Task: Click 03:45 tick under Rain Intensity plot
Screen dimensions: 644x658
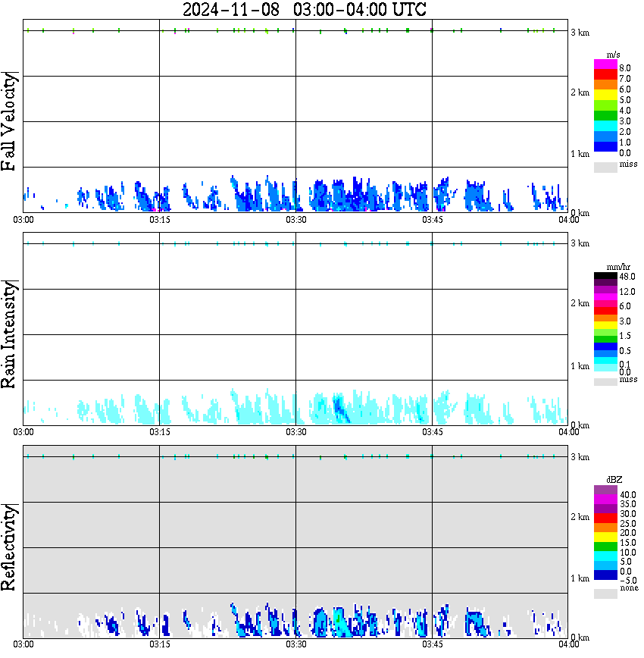Action: coord(433,432)
